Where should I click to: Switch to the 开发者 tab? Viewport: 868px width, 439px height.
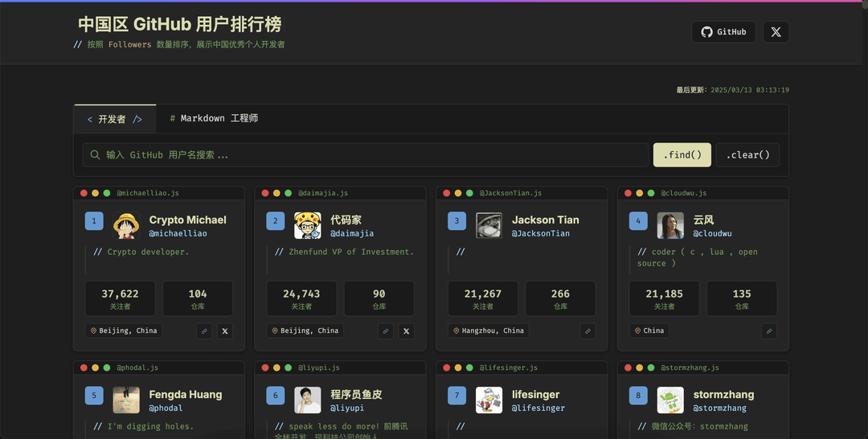(x=114, y=119)
